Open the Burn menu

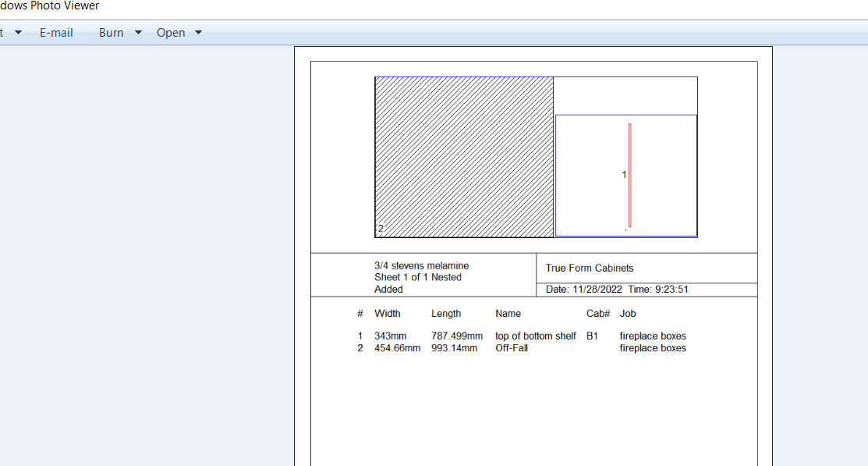click(111, 33)
